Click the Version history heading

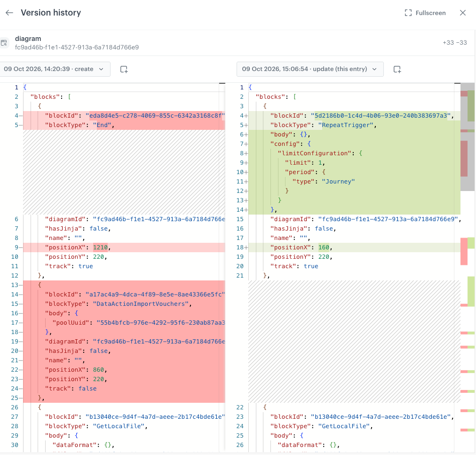coord(51,13)
